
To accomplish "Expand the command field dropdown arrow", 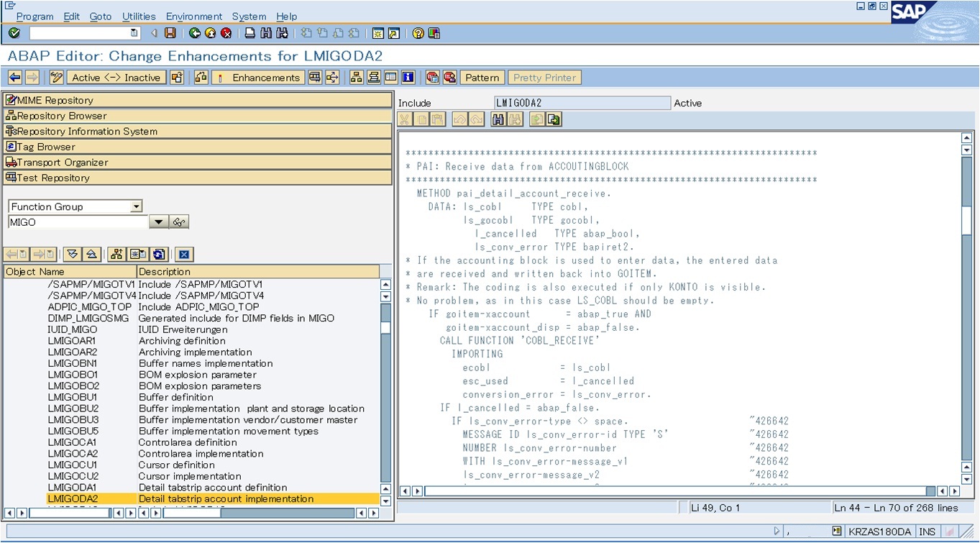I will (133, 33).
